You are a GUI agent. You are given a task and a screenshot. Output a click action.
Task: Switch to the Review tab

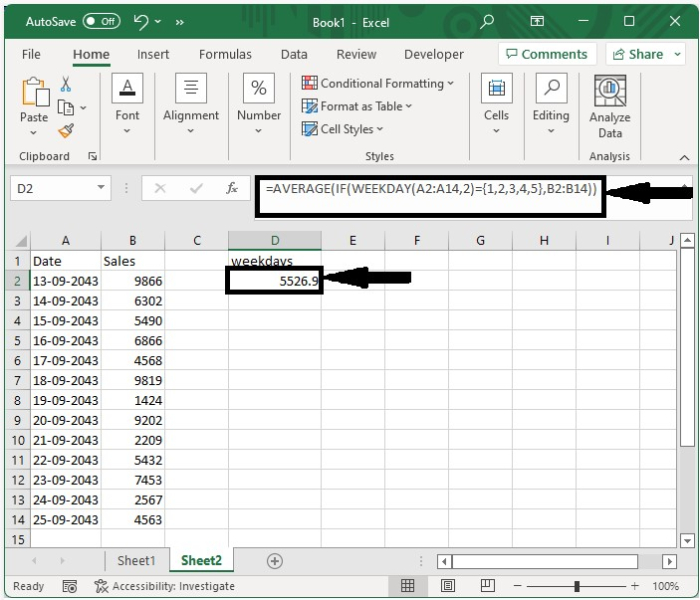click(x=356, y=54)
